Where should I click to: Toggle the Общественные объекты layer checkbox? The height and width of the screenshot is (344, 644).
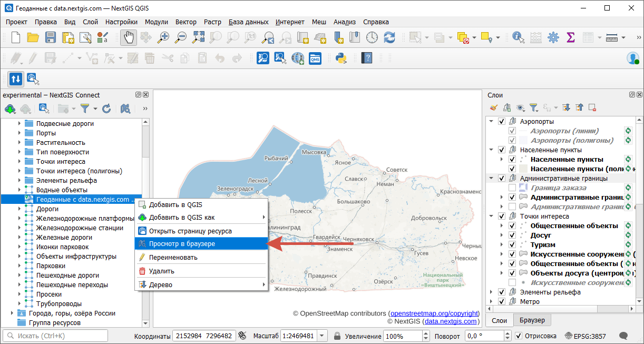[512, 226]
